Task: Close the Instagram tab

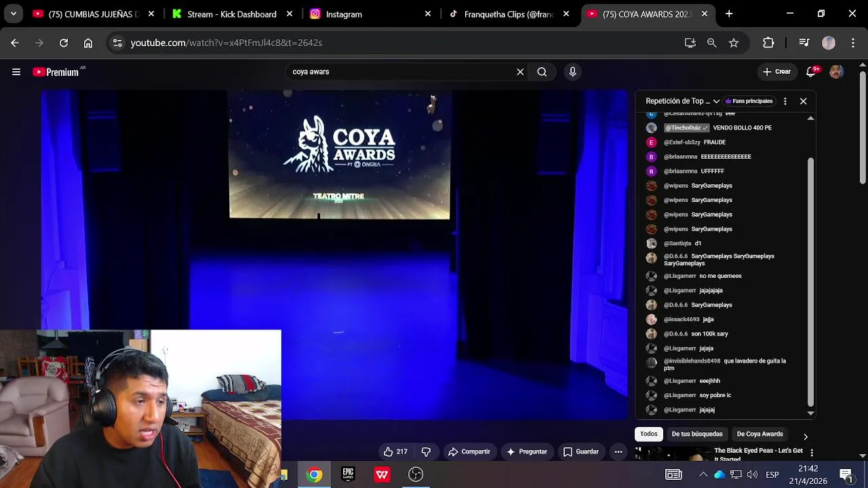Action: coord(428,14)
